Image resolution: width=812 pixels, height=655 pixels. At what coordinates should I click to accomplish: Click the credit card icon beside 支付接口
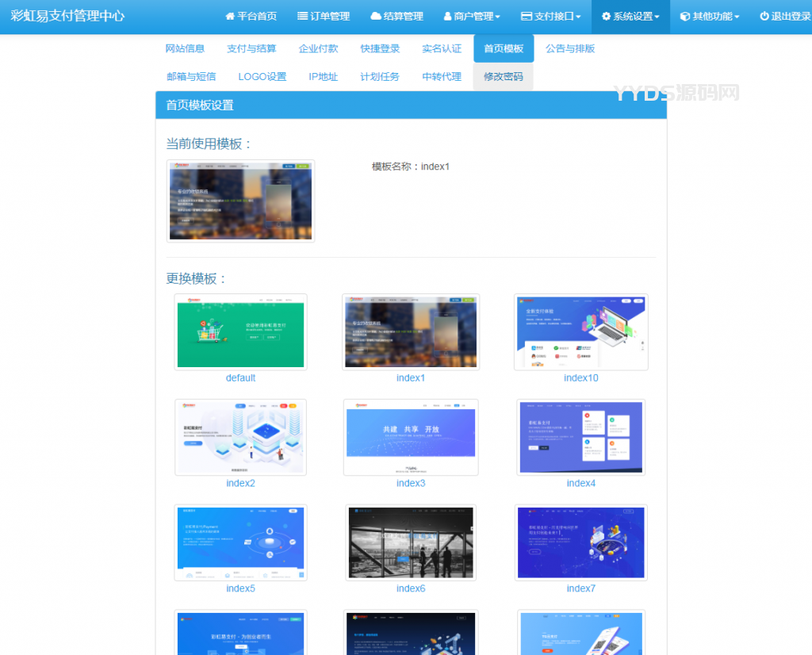coord(526,17)
